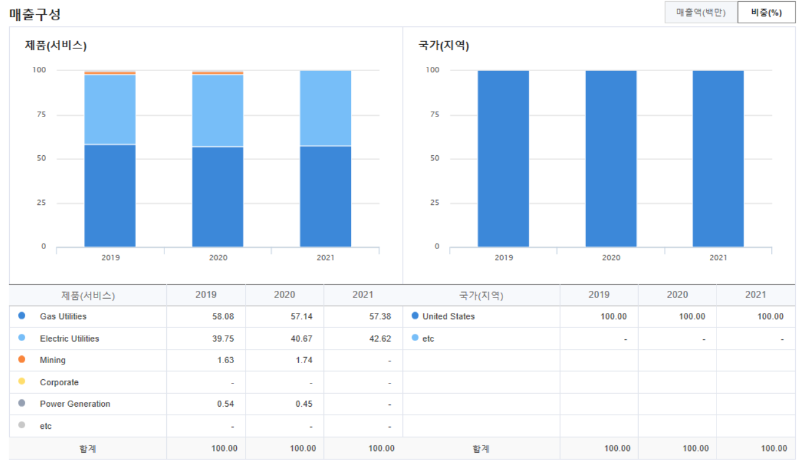Viewport: 800px width, 461px height.
Task: Click the 제품(서비스) chart title
Action: pos(56,45)
